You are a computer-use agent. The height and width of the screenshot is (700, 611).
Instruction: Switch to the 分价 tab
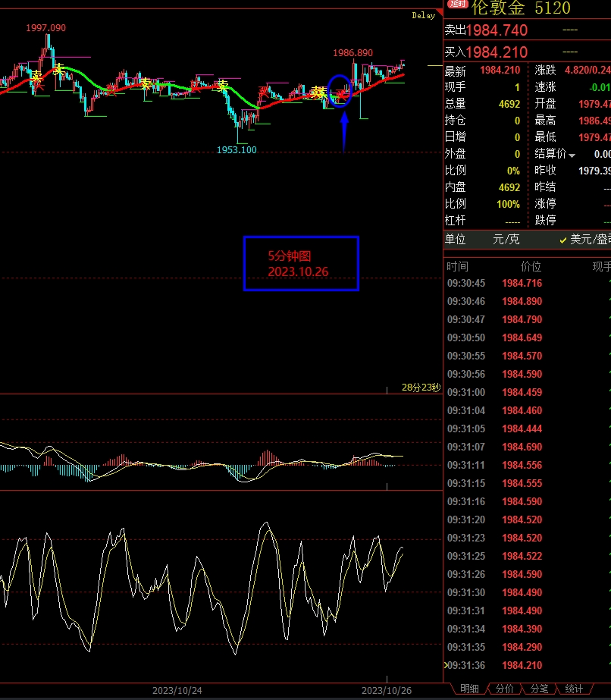[504, 689]
